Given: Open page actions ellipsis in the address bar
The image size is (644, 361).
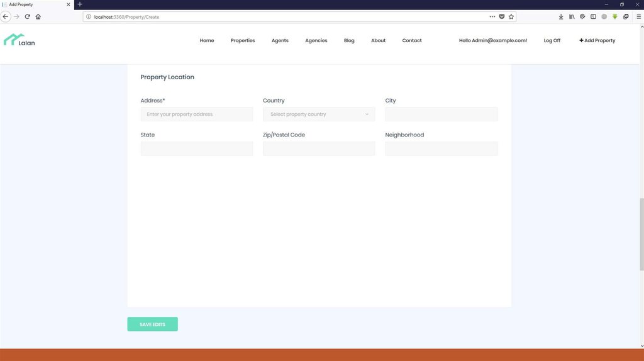Looking at the screenshot, I should (492, 16).
